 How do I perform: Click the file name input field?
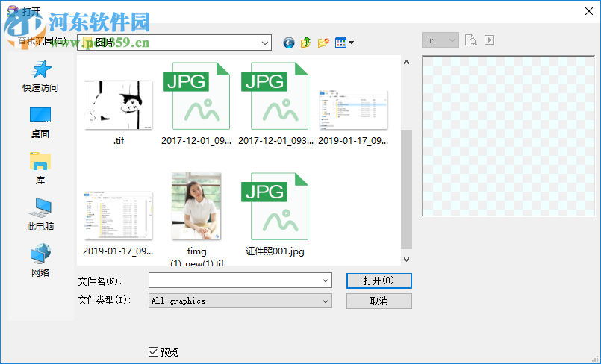tap(234, 280)
